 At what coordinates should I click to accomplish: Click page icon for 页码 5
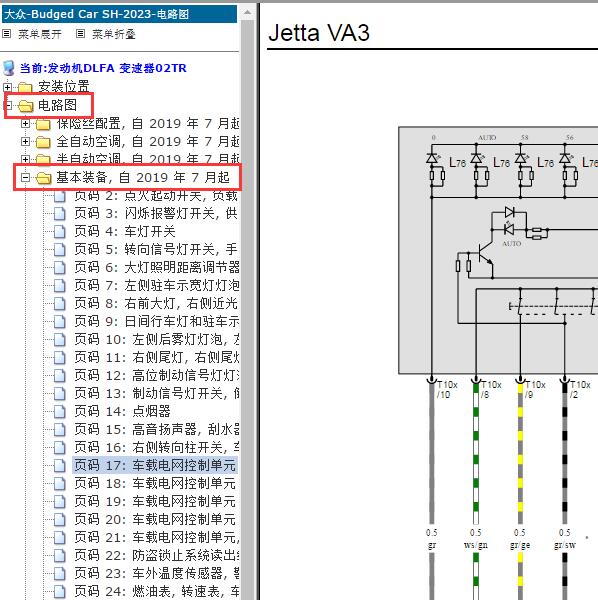click(59, 249)
